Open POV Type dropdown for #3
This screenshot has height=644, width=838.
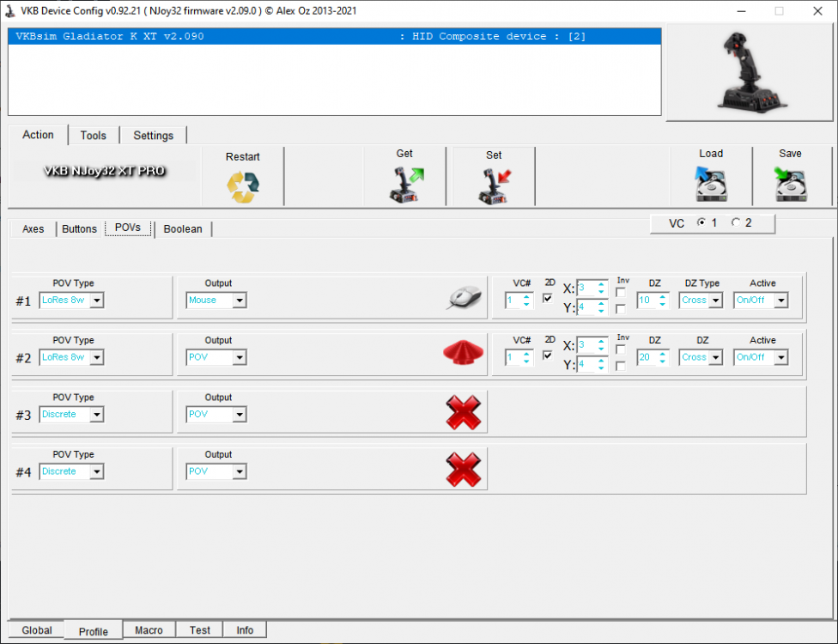pos(97,415)
